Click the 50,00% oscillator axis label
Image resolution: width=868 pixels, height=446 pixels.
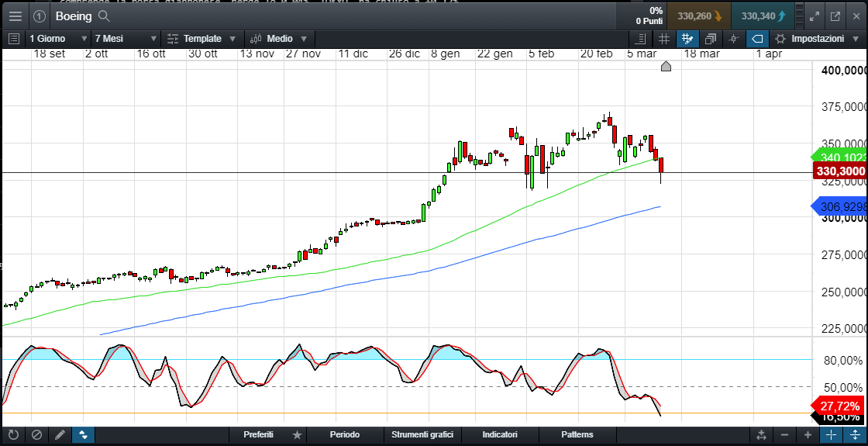click(844, 386)
